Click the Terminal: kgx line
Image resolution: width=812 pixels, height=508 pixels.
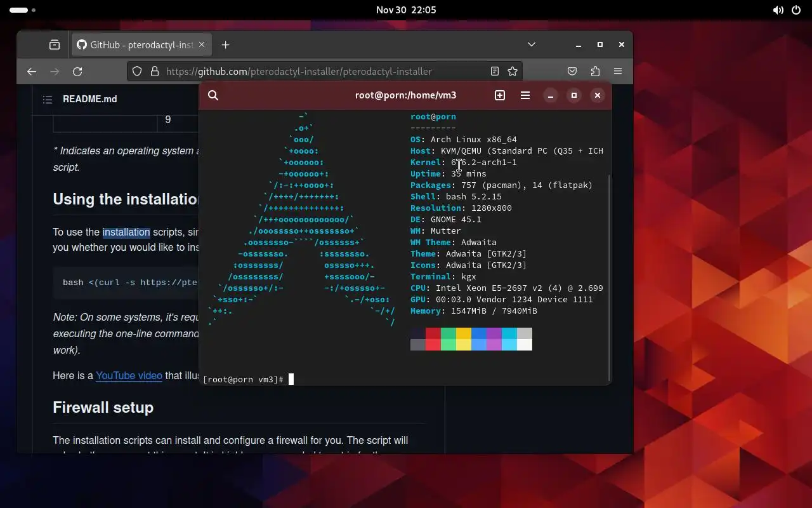pos(443,277)
